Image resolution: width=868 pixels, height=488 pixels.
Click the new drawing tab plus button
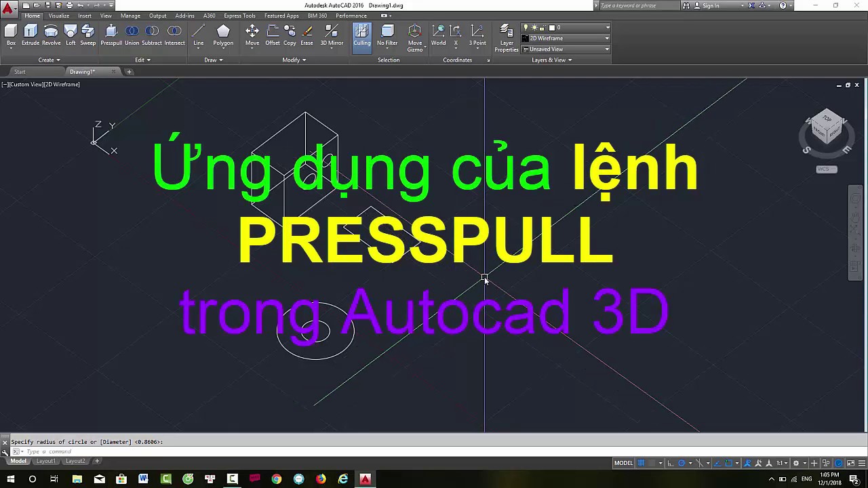pos(129,72)
